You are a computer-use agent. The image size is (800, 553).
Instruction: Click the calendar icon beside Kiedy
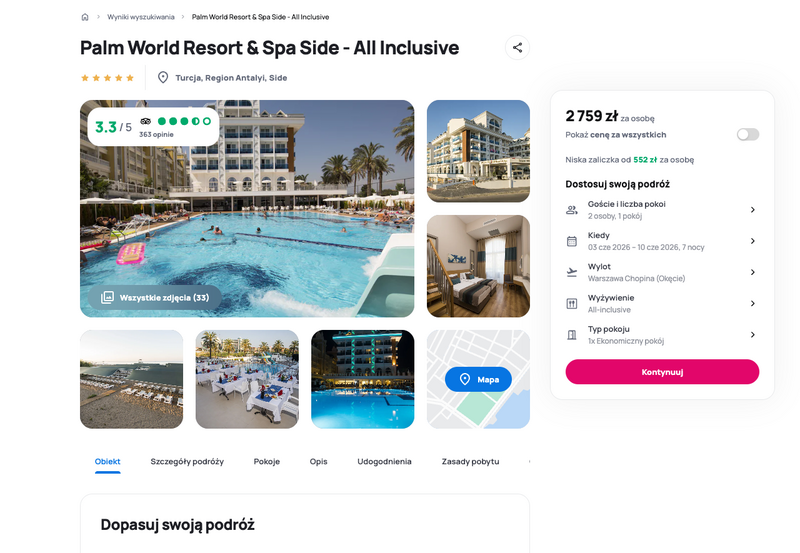tap(572, 241)
